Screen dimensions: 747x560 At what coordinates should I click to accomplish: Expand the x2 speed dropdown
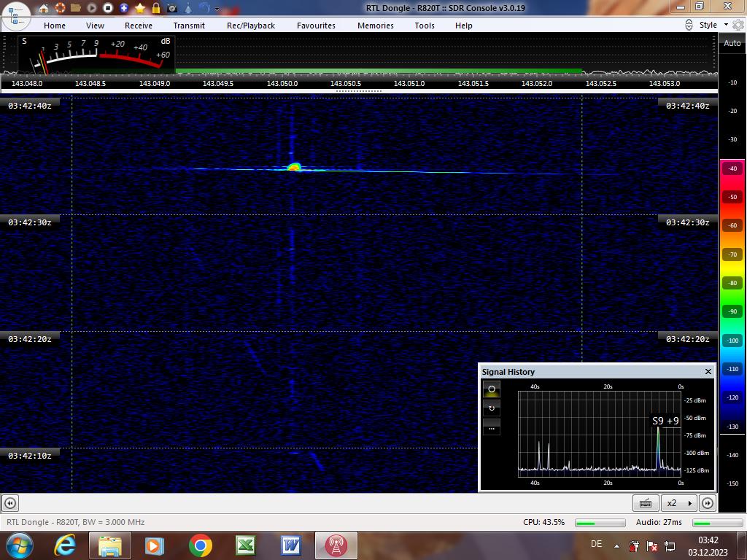point(679,503)
